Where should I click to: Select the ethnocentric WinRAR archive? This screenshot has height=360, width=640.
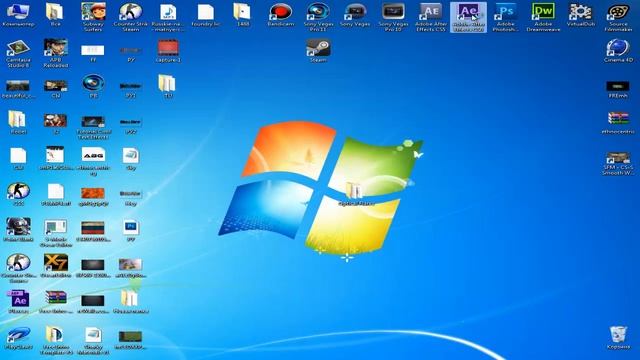tap(618, 123)
